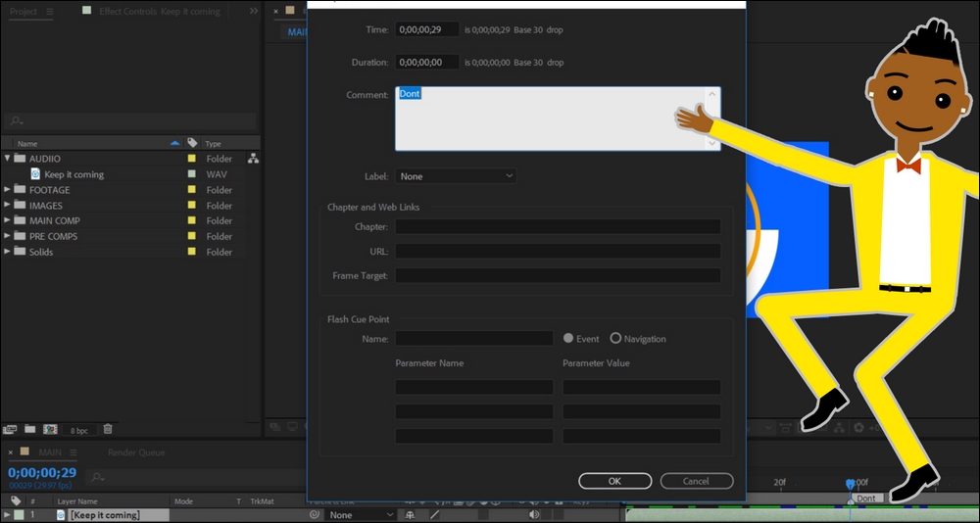Expand the MAIN COMP folder
This screenshot has height=523, width=980.
point(8,220)
